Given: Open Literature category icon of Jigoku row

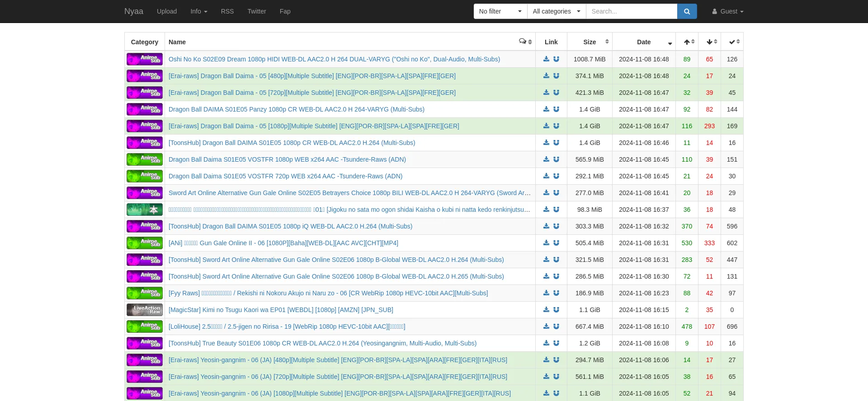Looking at the screenshot, I should [145, 210].
